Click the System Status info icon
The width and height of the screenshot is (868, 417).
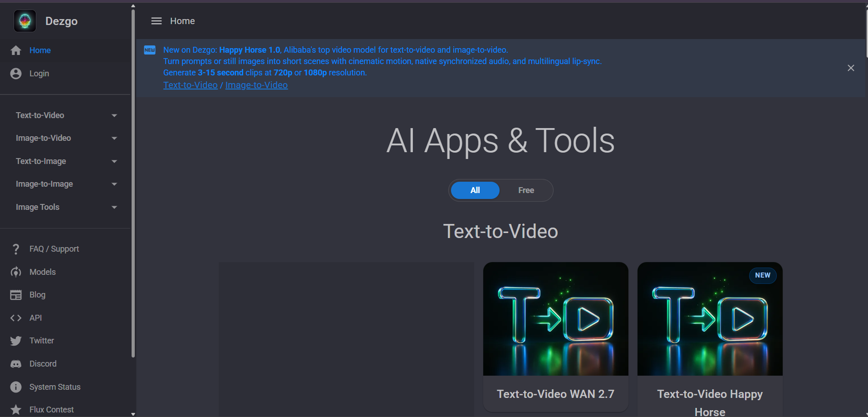[16, 387]
